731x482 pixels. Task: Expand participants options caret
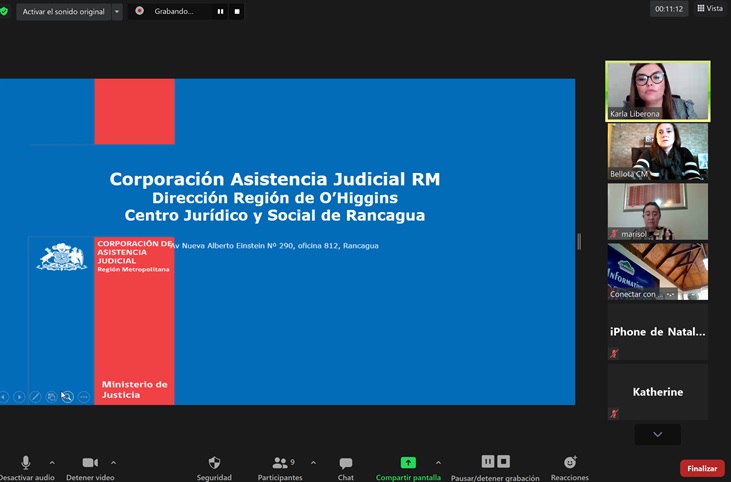click(313, 463)
